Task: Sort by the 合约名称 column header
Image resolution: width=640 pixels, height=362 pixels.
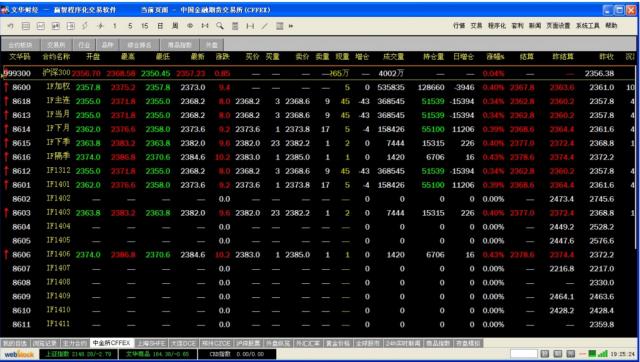Action: click(57, 57)
